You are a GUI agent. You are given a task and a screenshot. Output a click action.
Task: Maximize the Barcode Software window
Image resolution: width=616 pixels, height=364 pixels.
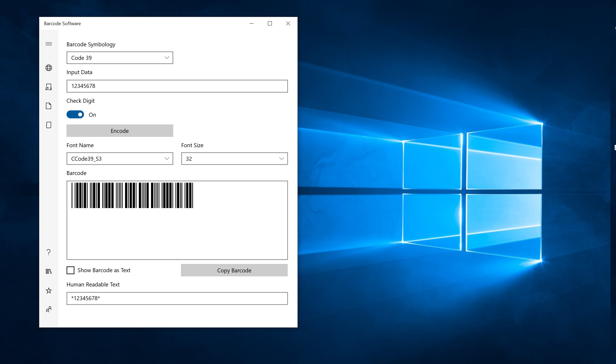270,24
